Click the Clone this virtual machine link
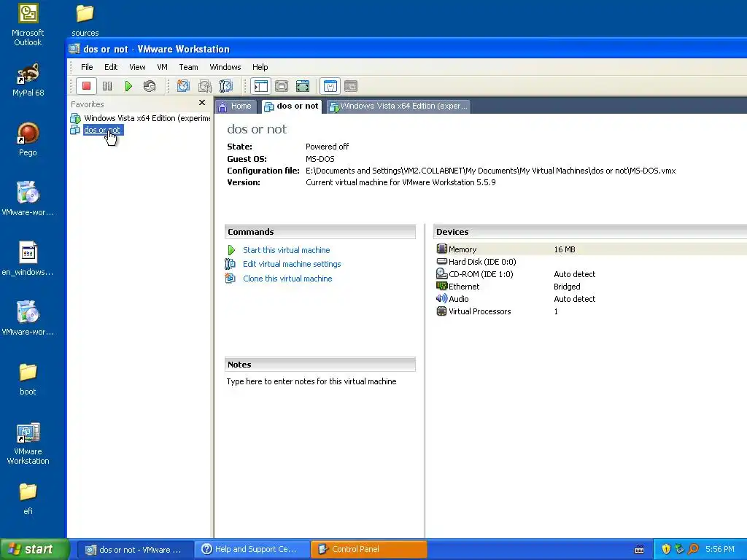This screenshot has height=560, width=747. click(x=287, y=279)
